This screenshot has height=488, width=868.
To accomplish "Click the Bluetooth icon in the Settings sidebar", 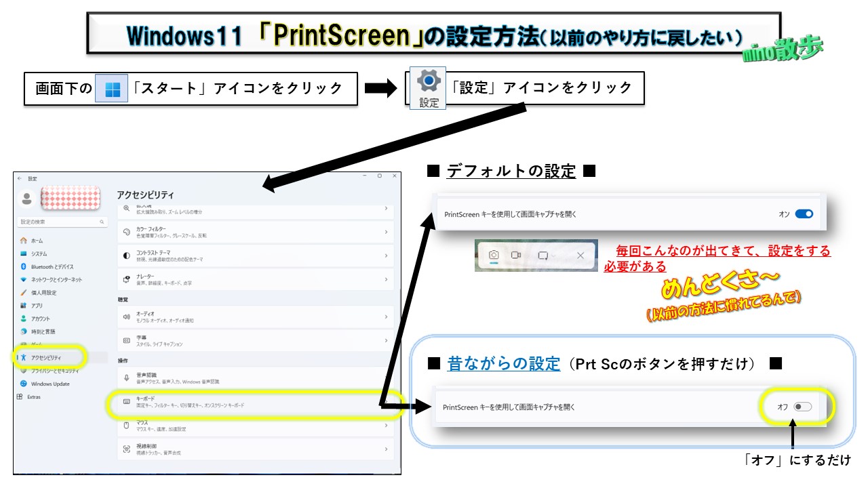I will [x=23, y=266].
